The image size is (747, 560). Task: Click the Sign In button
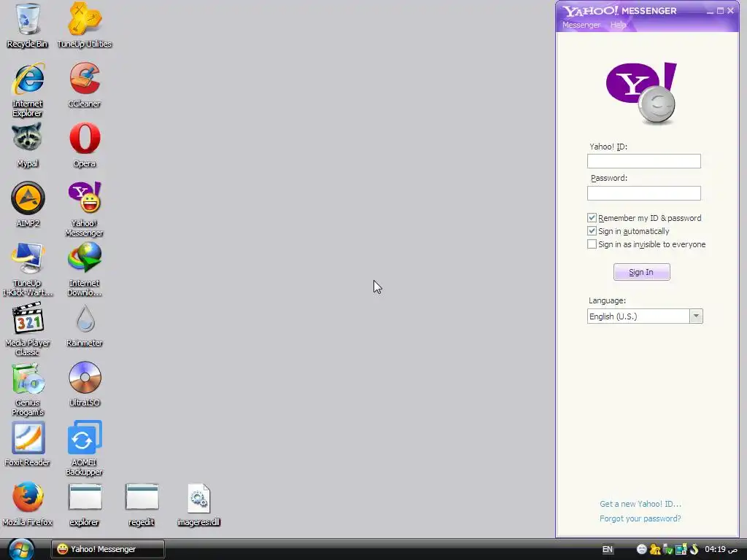(642, 272)
